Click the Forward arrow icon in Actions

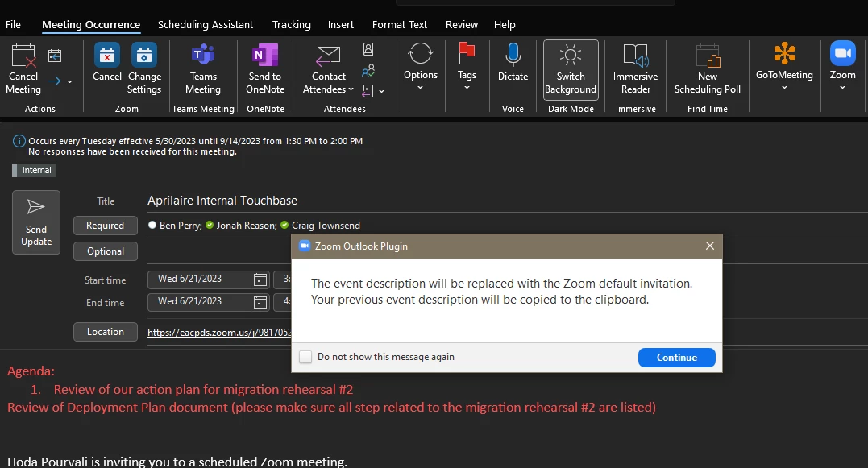click(x=54, y=81)
